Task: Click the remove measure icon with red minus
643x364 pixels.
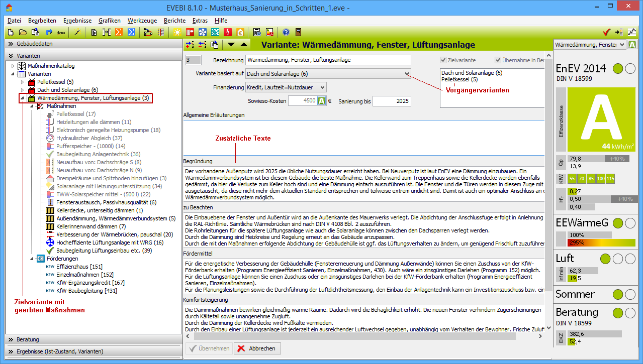Action: pyautogui.click(x=202, y=44)
